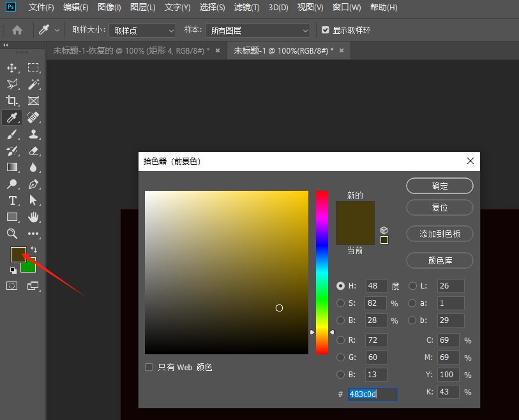Enable the Only Web Colors checkbox
The height and width of the screenshot is (420, 519).
[149, 367]
